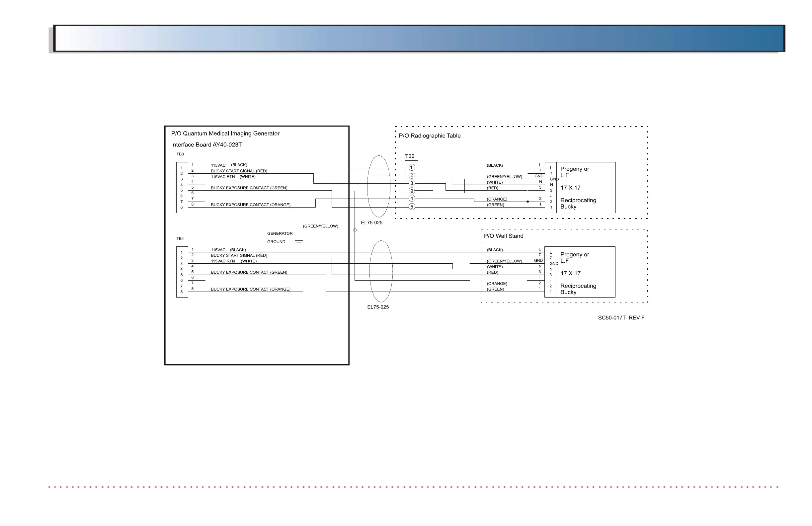812x526 pixels.
Task: Click Interface Board AY40-023T text
Action: click(x=206, y=145)
